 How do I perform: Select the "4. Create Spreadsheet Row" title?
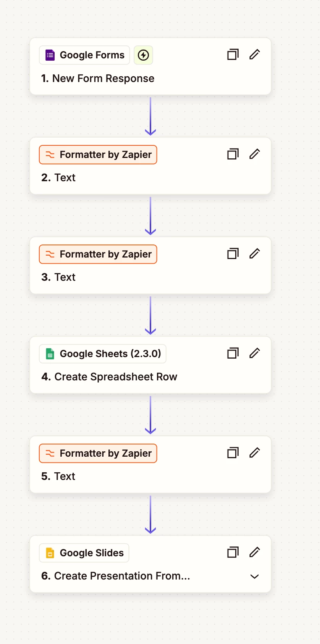(x=109, y=377)
